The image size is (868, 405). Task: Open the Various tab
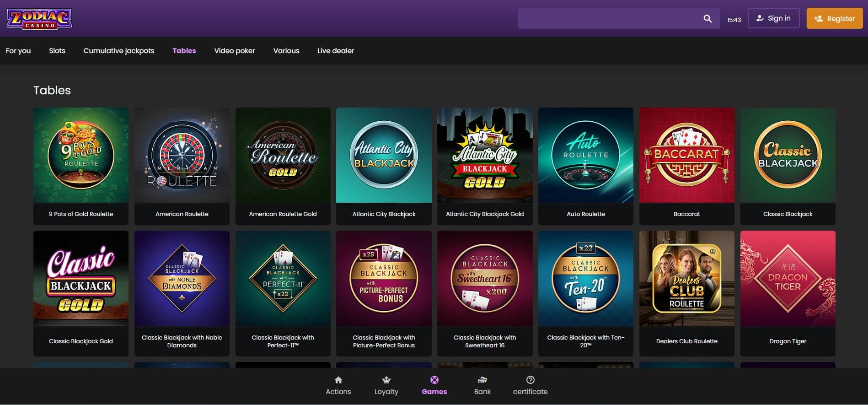(x=286, y=51)
